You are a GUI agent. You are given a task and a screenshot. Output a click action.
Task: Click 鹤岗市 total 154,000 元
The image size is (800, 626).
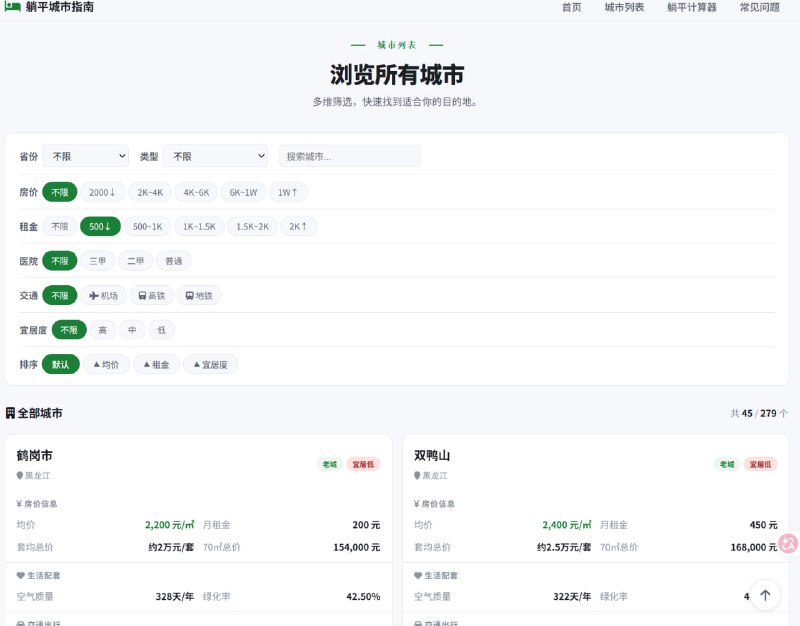click(357, 547)
